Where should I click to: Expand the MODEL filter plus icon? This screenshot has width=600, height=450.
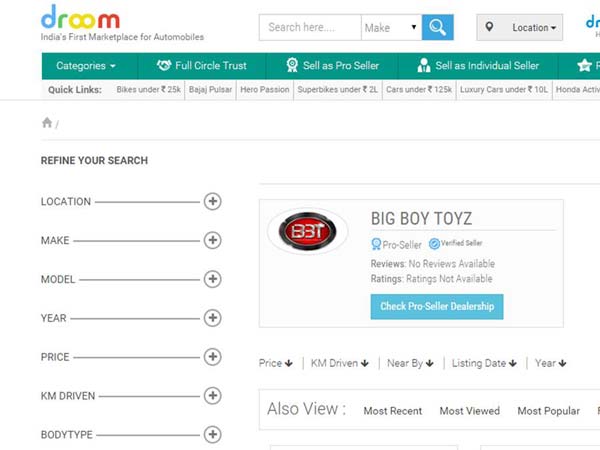(x=212, y=279)
